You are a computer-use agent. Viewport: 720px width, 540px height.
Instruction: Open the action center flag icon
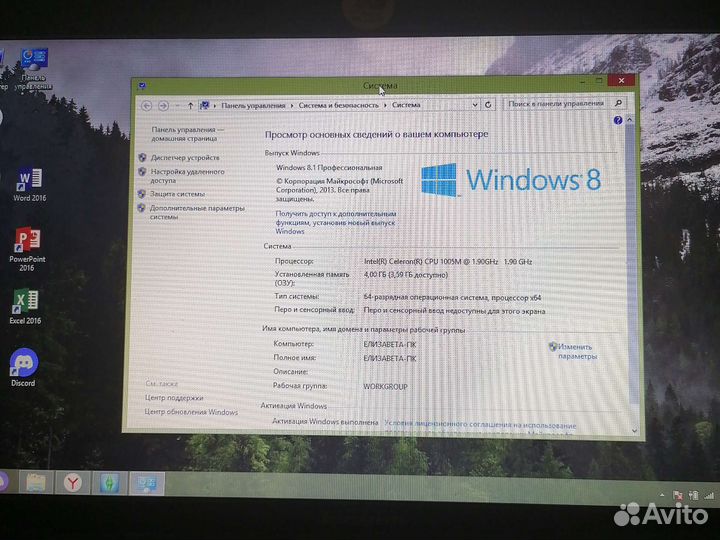[x=677, y=495]
